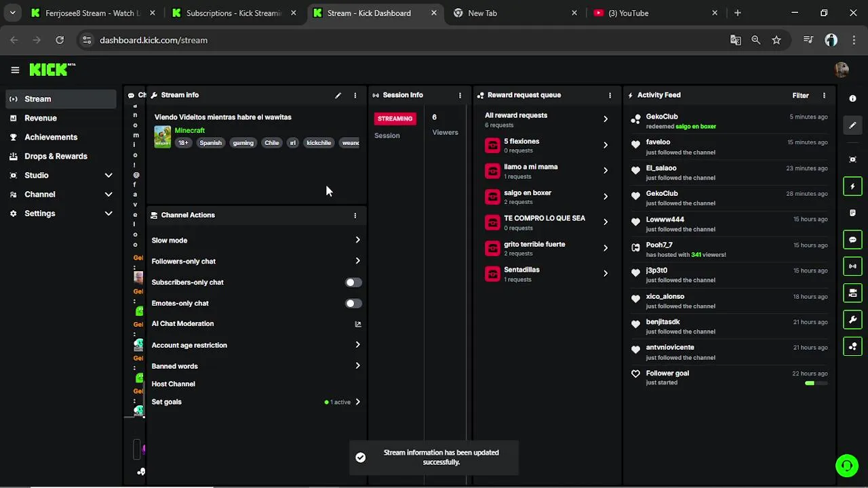Image resolution: width=868 pixels, height=488 pixels.
Task: Expand the 'llamo a mi mama' reward arrow
Action: [606, 171]
